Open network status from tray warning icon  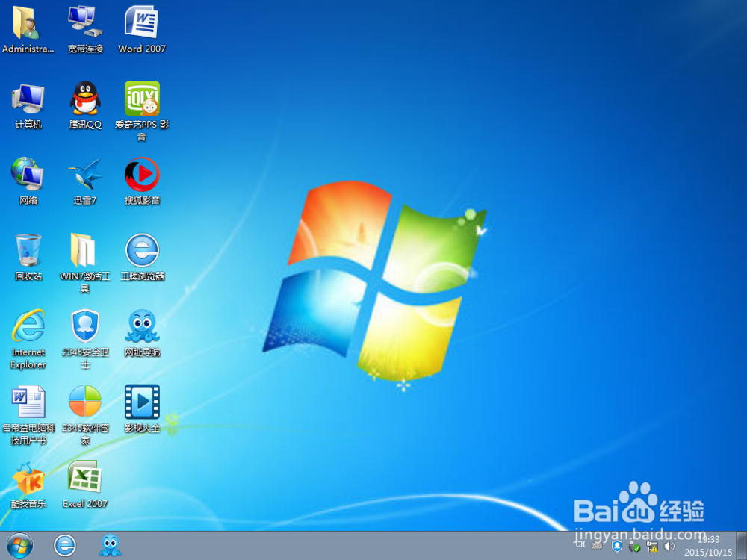(652, 546)
